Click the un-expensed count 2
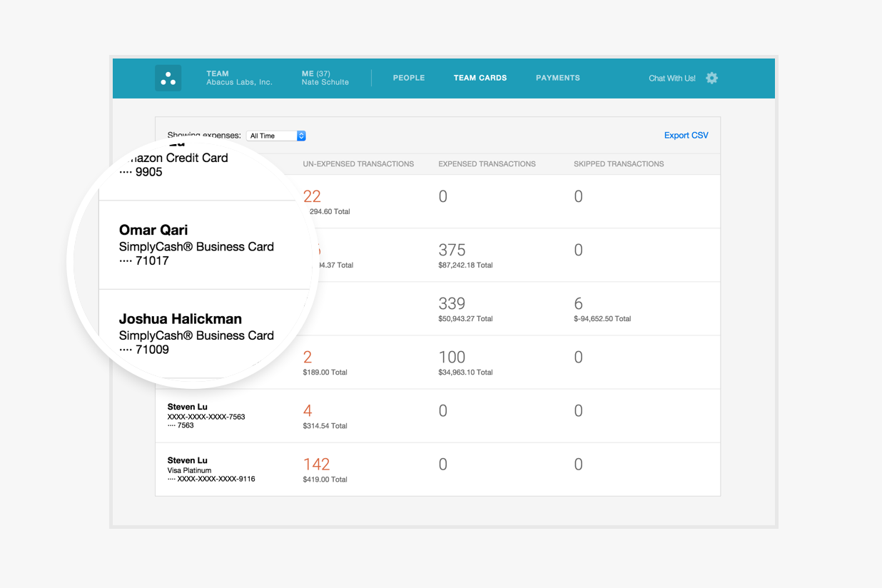882x588 pixels. click(x=308, y=357)
